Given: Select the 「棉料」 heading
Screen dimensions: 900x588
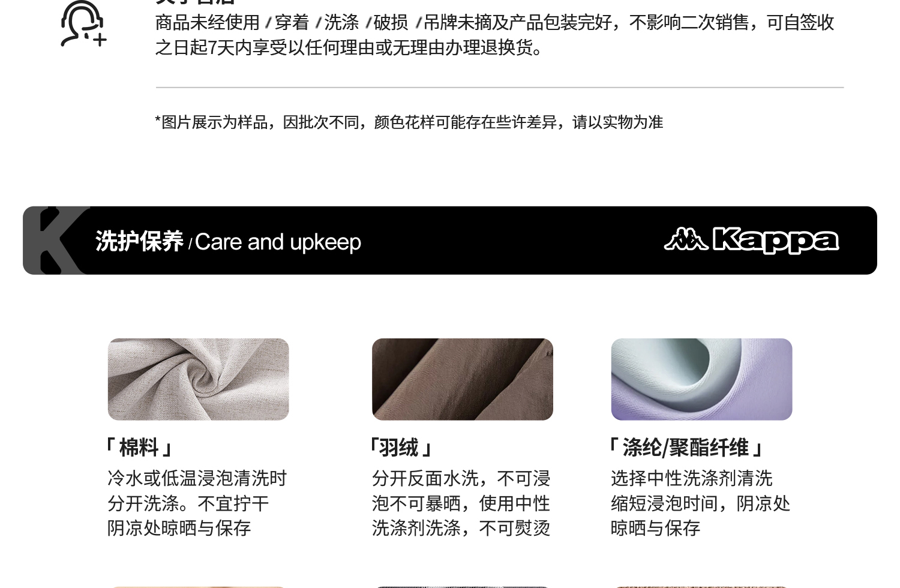Looking at the screenshot, I should tap(139, 448).
